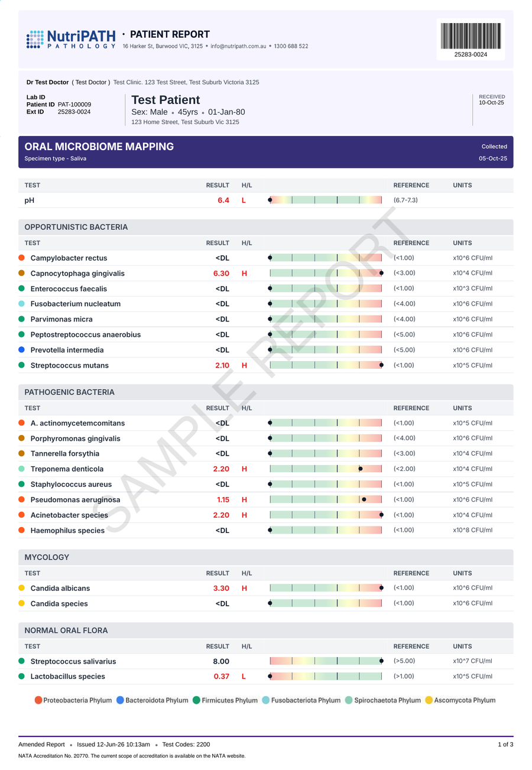Click the Tannerella forsythia test name
532x770 pixels.
65,454
